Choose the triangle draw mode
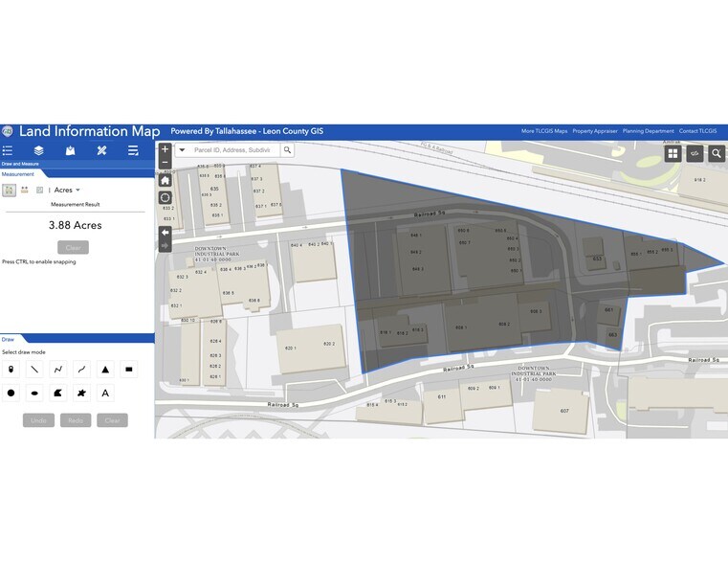The width and height of the screenshot is (728, 563). tap(105, 369)
